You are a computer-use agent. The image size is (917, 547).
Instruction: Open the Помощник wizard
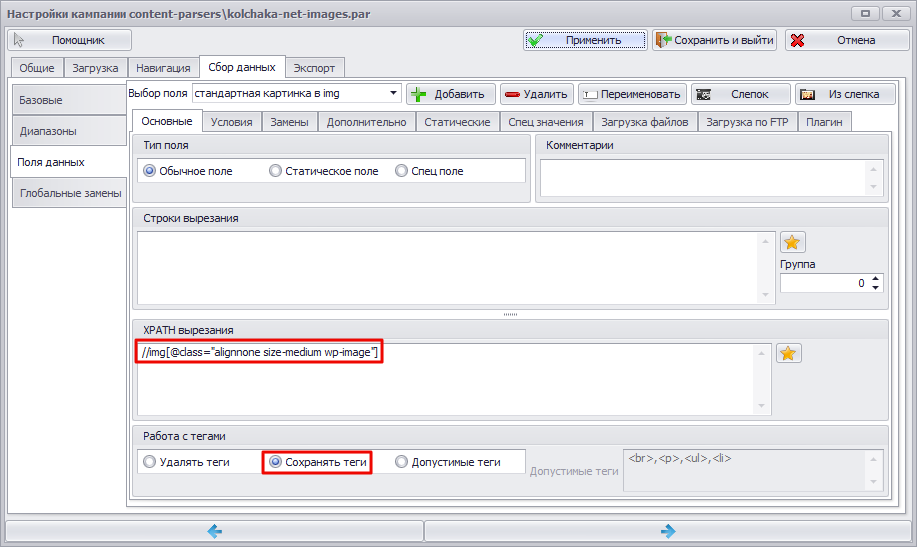click(70, 40)
